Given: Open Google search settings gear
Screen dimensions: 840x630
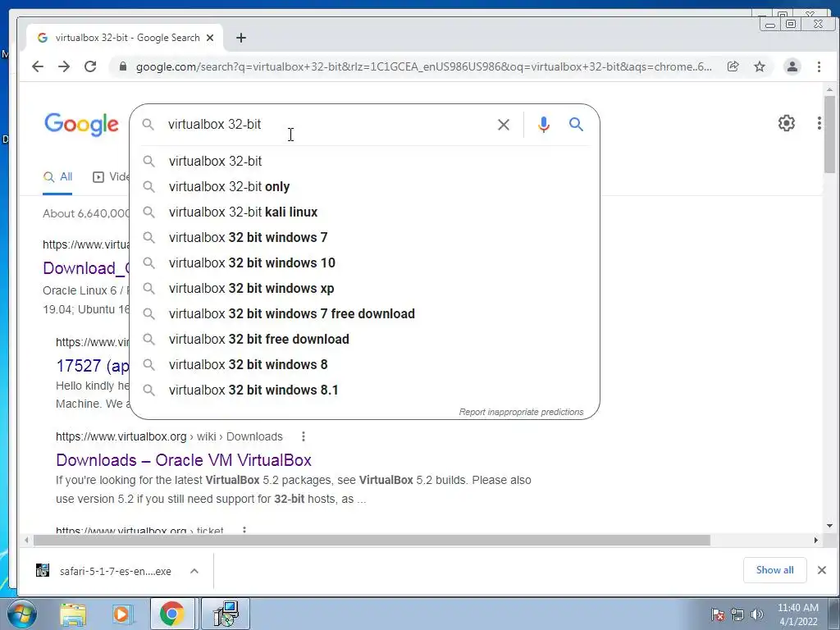Looking at the screenshot, I should click(x=786, y=123).
